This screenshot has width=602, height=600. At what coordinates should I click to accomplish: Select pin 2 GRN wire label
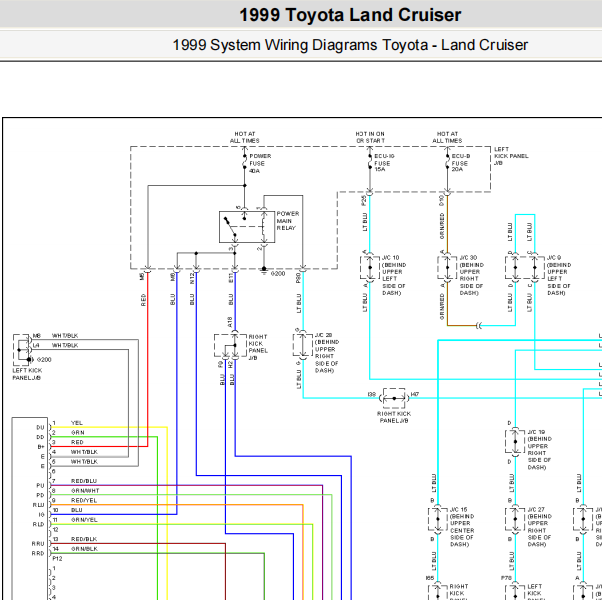point(77,432)
